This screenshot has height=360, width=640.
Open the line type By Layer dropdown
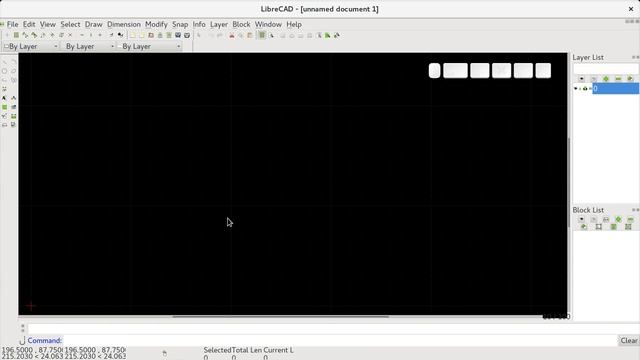pyautogui.click(x=149, y=47)
